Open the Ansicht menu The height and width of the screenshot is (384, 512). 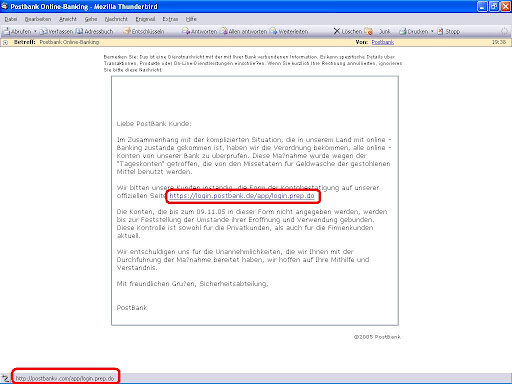pyautogui.click(x=68, y=19)
